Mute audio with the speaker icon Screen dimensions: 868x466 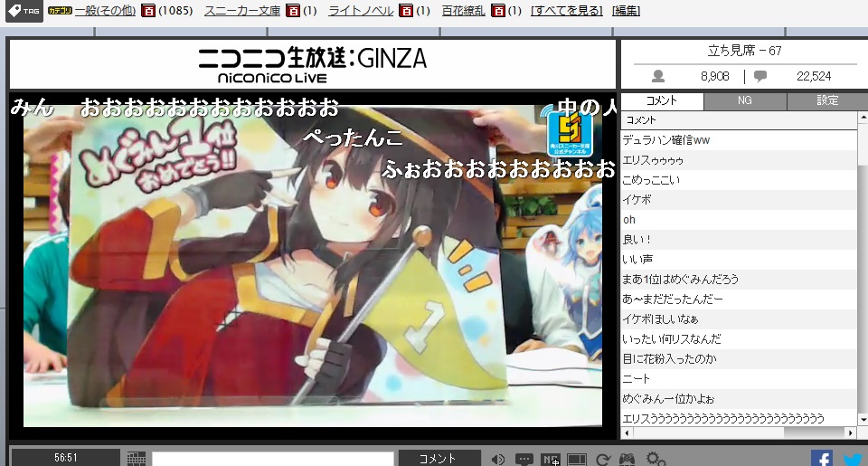[497, 460]
